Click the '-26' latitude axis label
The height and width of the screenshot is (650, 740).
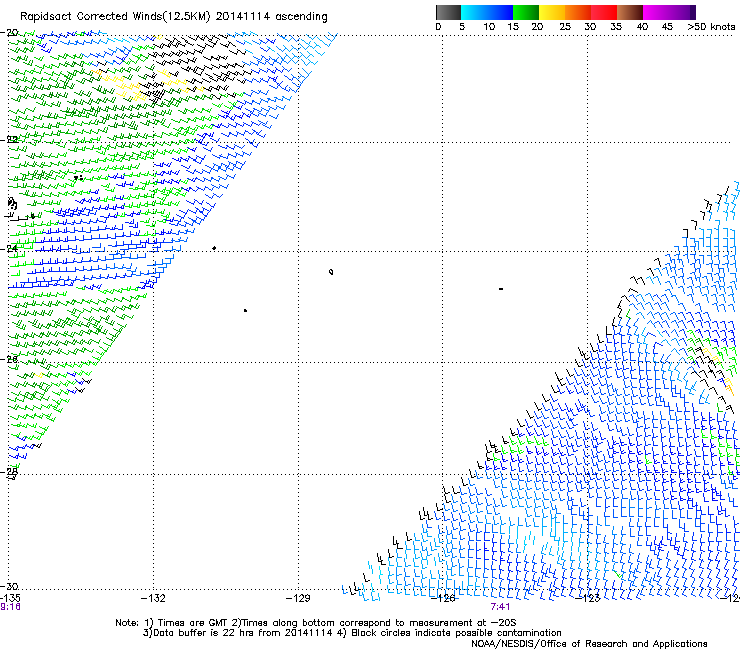9,359
